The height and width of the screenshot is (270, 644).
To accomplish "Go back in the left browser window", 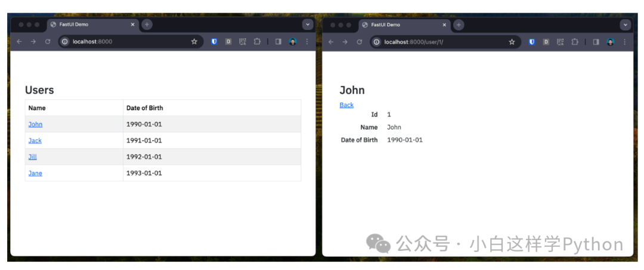I will coord(19,42).
